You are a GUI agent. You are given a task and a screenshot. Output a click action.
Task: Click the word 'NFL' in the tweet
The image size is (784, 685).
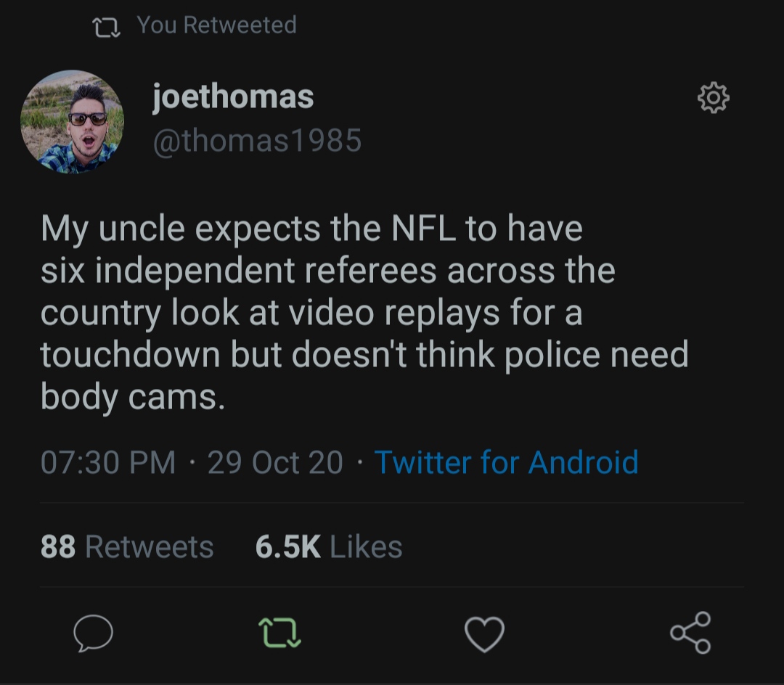click(x=424, y=229)
